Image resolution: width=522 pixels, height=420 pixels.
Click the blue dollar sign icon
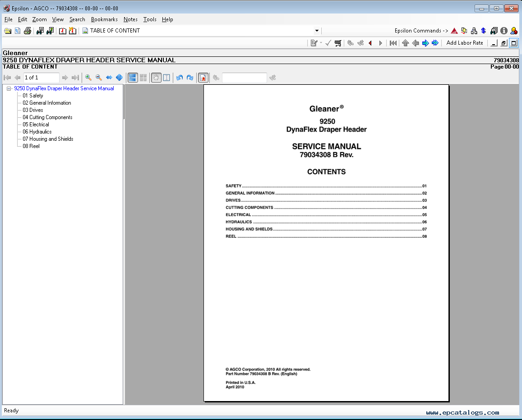pyautogui.click(x=484, y=31)
